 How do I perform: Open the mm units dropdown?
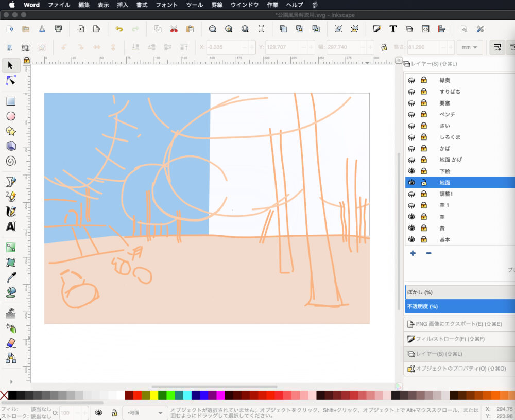469,47
